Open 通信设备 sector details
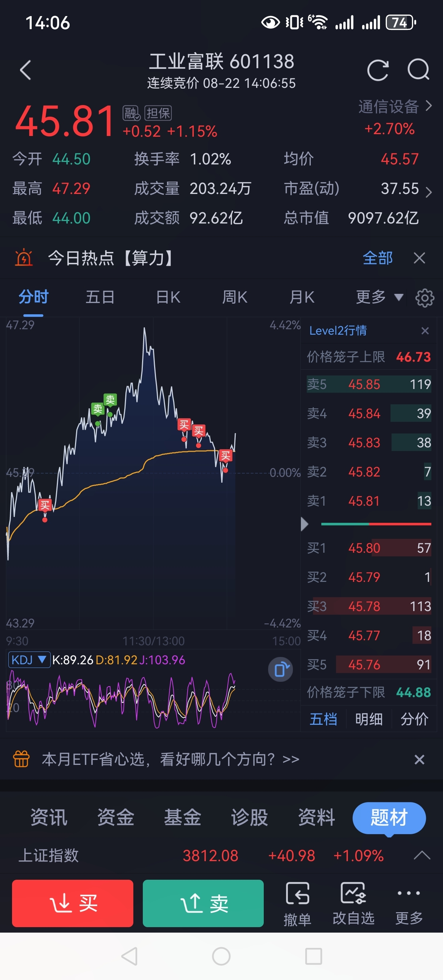Viewport: 443px width, 980px height. (x=395, y=107)
